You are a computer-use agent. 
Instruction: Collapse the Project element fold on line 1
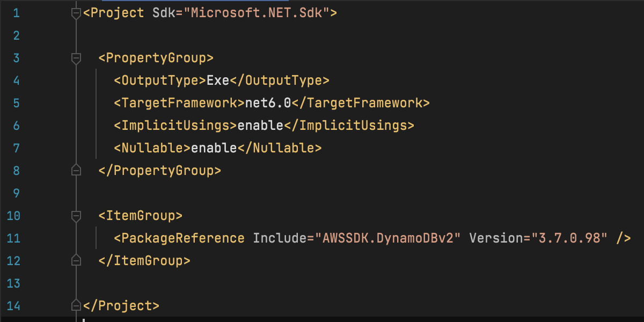tap(76, 13)
